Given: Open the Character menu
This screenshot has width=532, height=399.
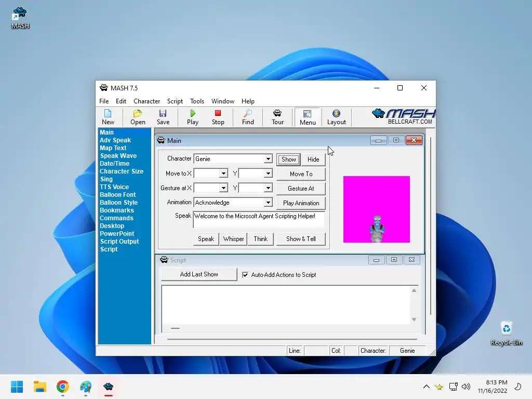Looking at the screenshot, I should [x=147, y=101].
